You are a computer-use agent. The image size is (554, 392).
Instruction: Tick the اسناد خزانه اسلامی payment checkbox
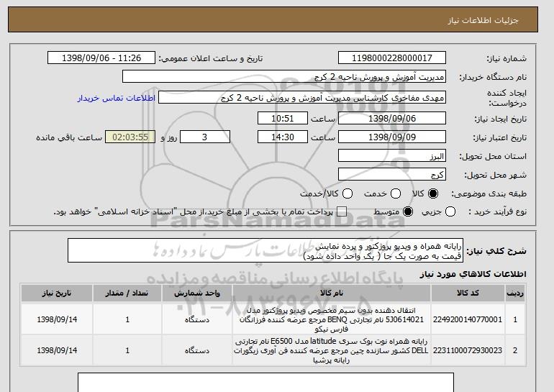click(342, 212)
